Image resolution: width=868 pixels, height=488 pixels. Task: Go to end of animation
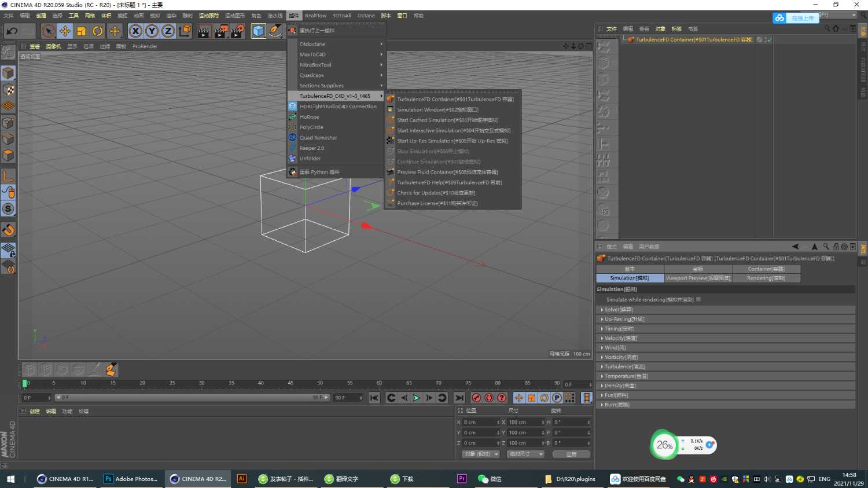(459, 398)
